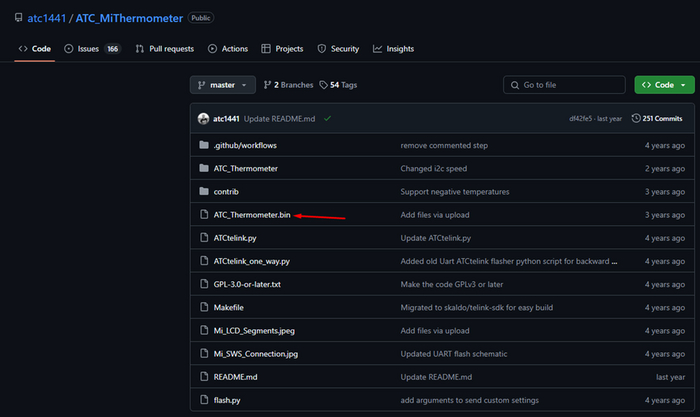Viewport: 700px width, 417px height.
Task: View the 54 Tags link
Action: coord(338,85)
